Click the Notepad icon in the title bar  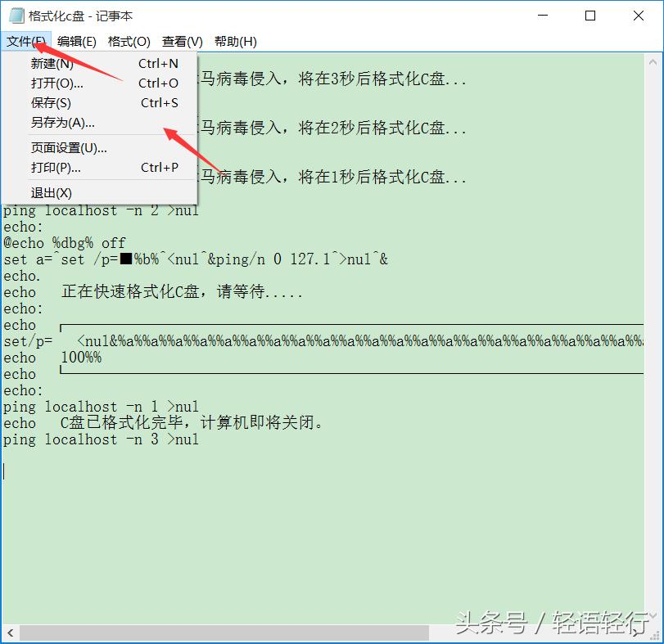(17, 15)
